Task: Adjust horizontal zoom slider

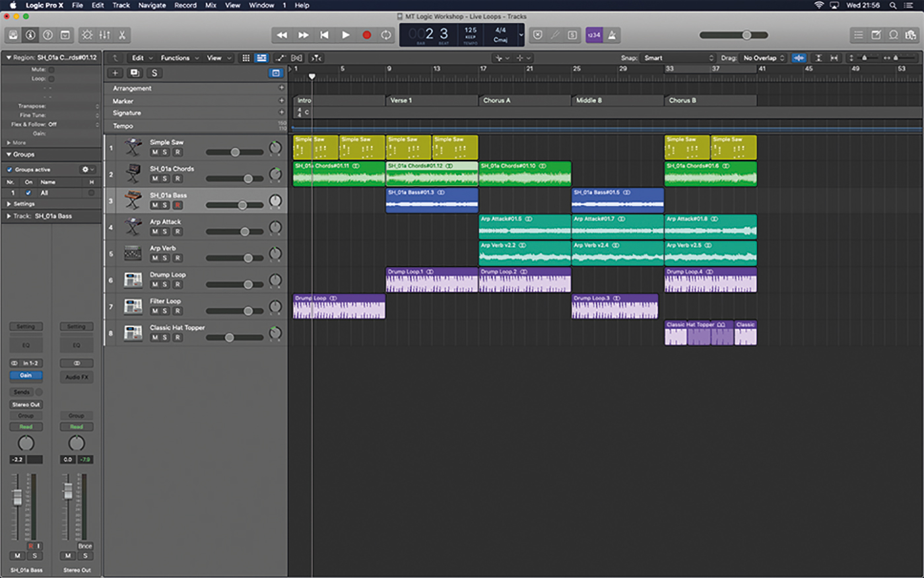Action: pyautogui.click(x=901, y=58)
